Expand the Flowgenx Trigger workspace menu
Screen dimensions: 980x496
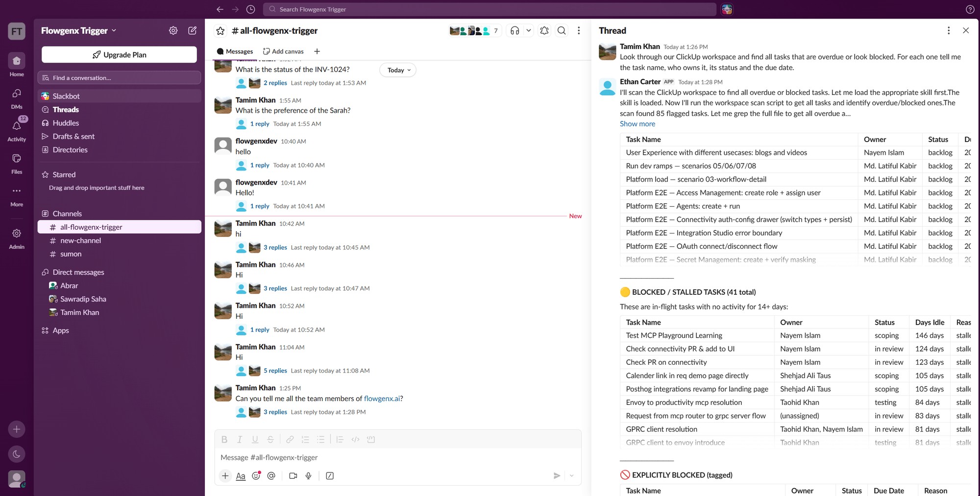[78, 30]
